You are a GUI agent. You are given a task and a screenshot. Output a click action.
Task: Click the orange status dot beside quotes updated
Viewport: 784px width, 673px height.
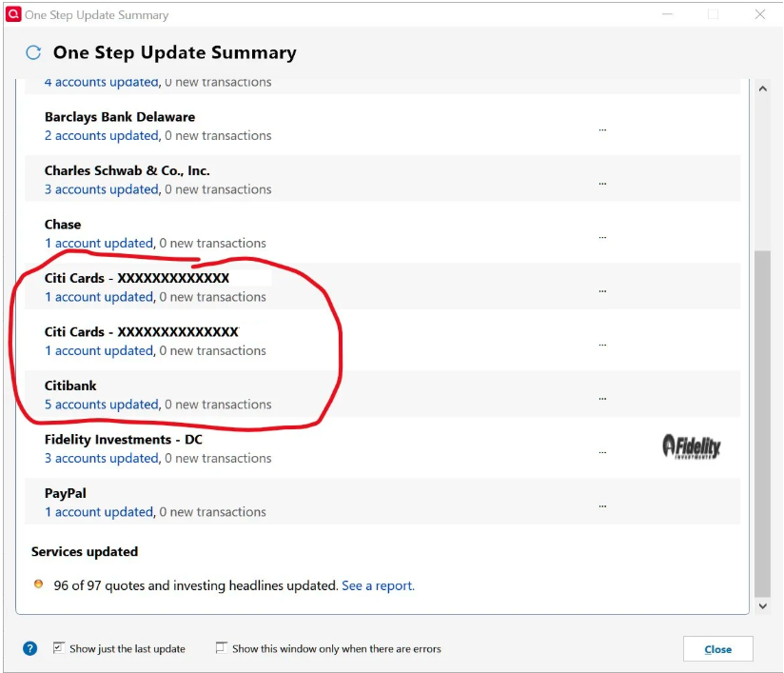click(38, 584)
